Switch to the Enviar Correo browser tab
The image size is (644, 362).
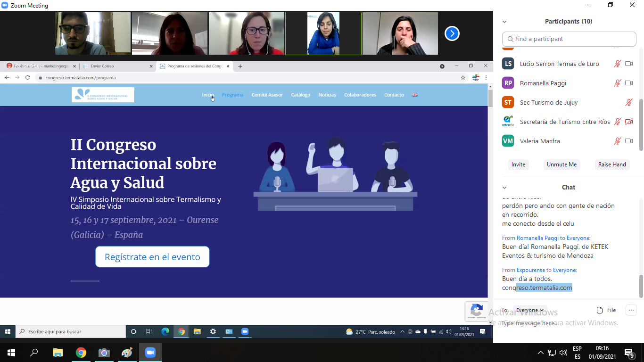[x=116, y=66]
